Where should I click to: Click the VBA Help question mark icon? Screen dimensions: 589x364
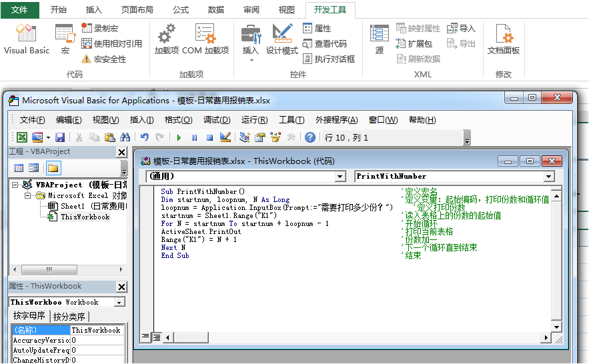tap(310, 137)
